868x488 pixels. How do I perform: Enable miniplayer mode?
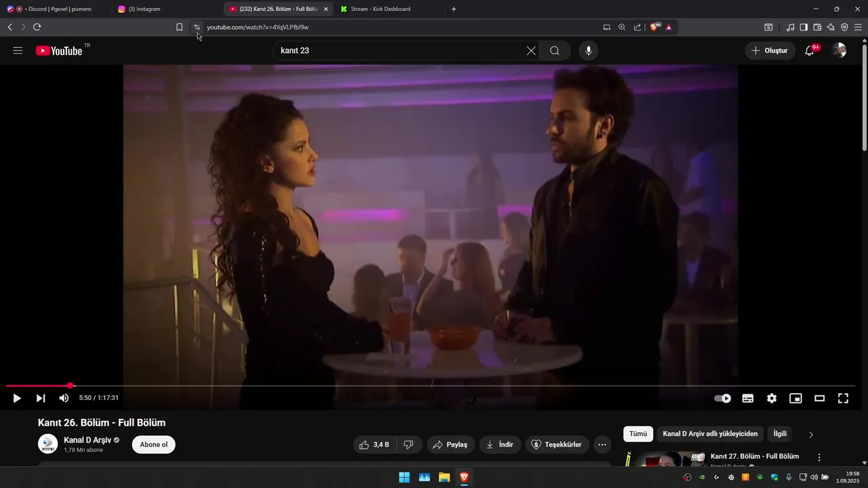(795, 399)
